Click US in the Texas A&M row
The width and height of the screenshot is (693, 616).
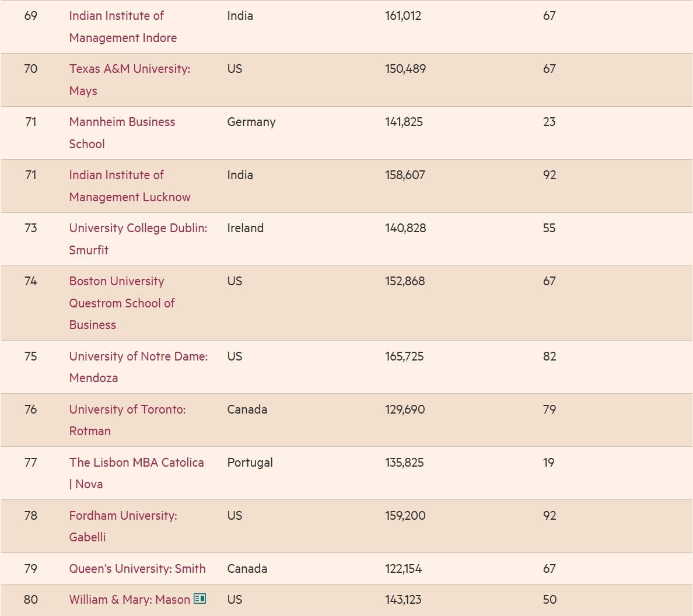click(x=235, y=69)
